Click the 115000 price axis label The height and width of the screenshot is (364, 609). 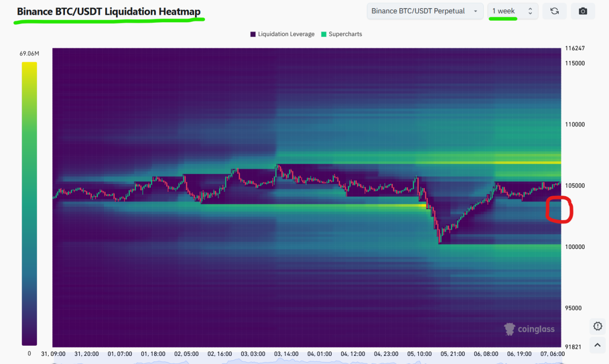(x=574, y=63)
